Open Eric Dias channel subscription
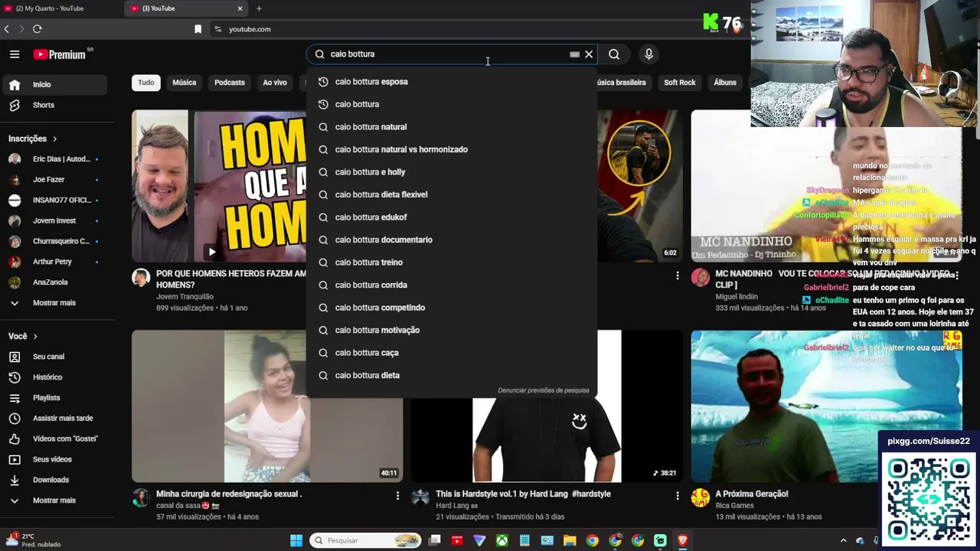 click(x=55, y=159)
